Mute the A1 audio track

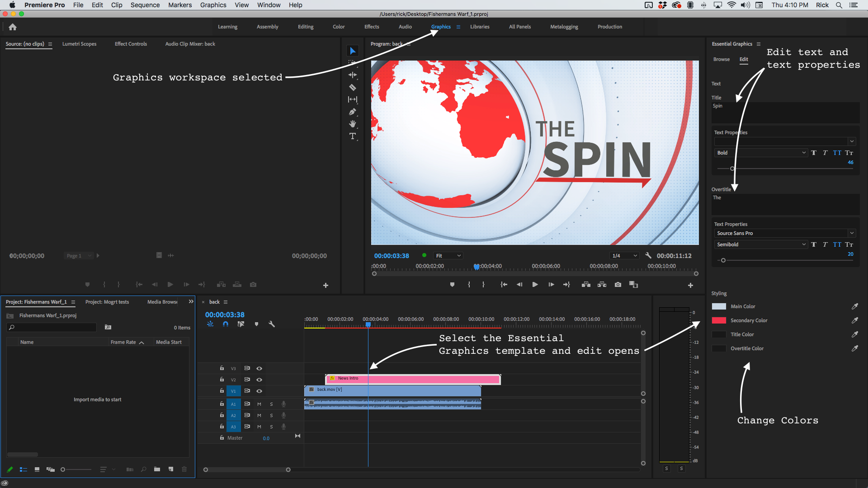(259, 404)
